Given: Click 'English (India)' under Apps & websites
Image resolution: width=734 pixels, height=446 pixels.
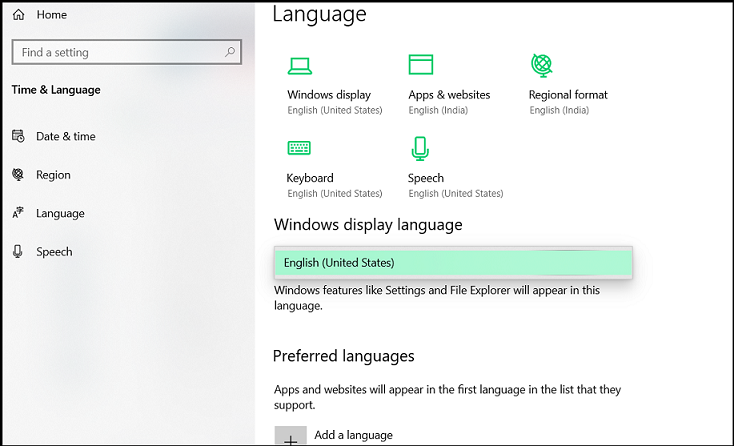Looking at the screenshot, I should [x=438, y=110].
